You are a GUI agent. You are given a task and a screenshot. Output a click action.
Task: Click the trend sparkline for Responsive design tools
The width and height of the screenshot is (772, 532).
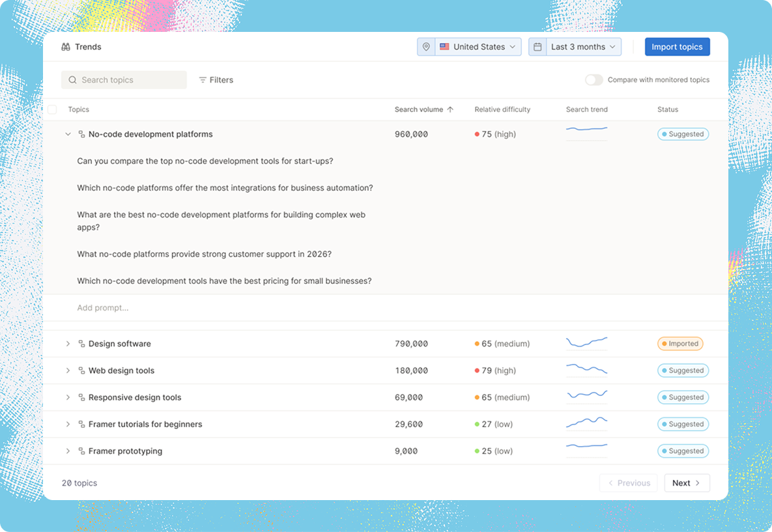(586, 397)
